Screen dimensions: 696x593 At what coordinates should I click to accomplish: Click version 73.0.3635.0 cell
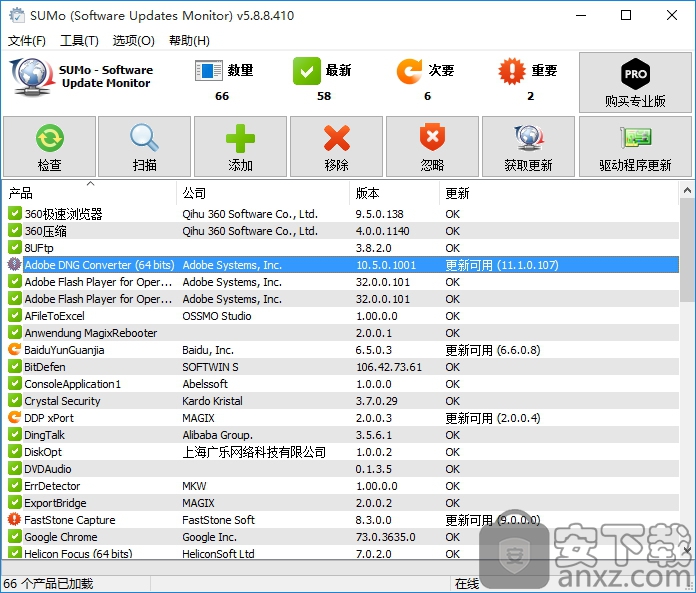[386, 537]
